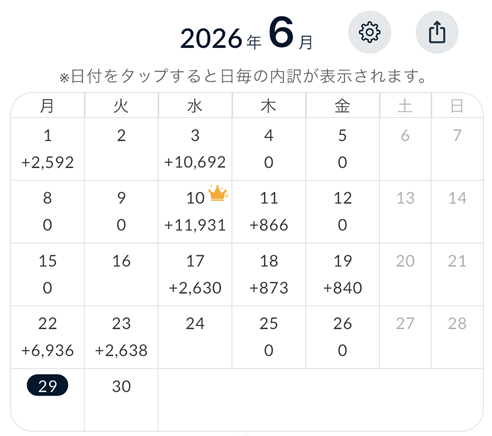Tap June 11 with +866
The height and width of the screenshot is (436, 492).
click(x=269, y=212)
